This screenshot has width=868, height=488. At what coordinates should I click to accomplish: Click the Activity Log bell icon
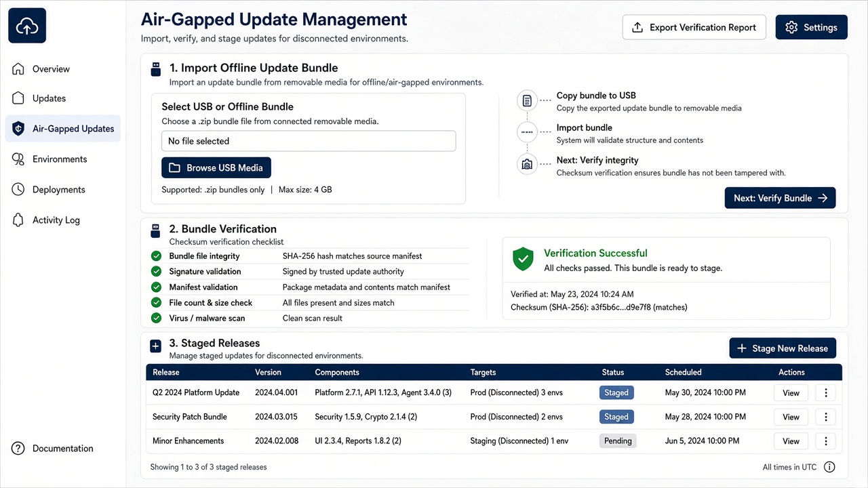(x=18, y=220)
